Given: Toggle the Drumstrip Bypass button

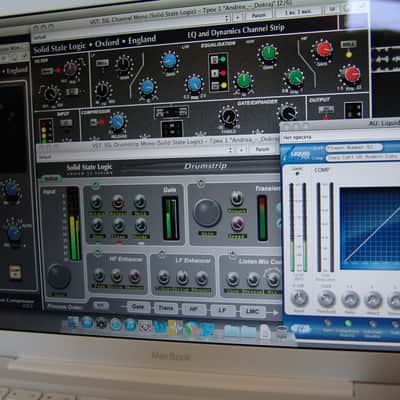Looking at the screenshot, I should pyautogui.click(x=51, y=179).
